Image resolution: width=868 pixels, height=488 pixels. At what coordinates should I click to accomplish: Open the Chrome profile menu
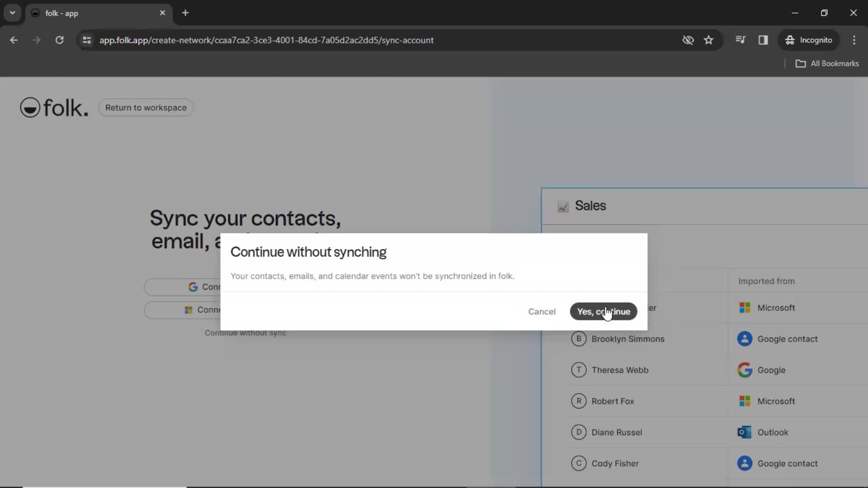[x=810, y=40]
